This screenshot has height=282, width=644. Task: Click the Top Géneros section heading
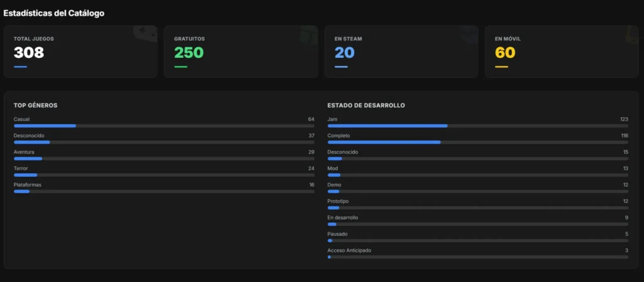[x=36, y=105]
